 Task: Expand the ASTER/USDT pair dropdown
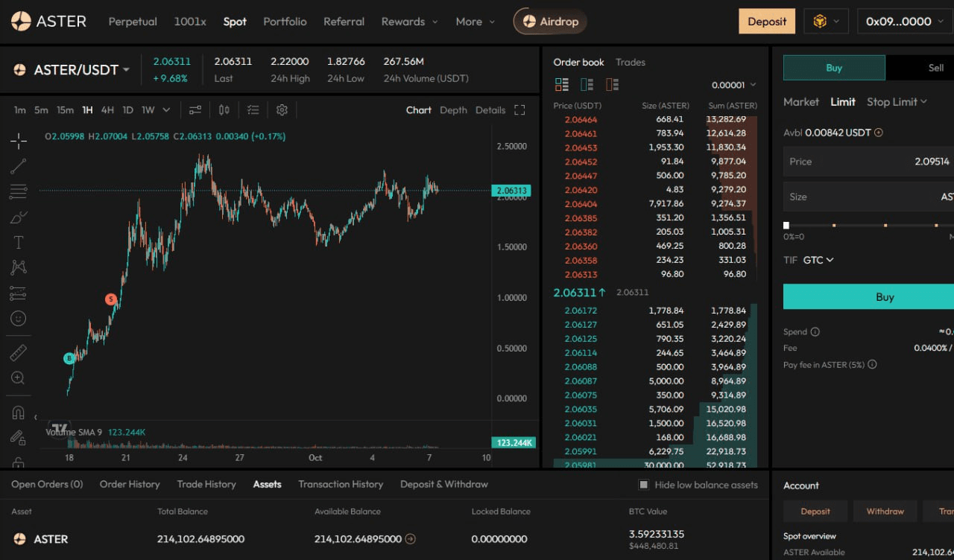pyautogui.click(x=126, y=70)
